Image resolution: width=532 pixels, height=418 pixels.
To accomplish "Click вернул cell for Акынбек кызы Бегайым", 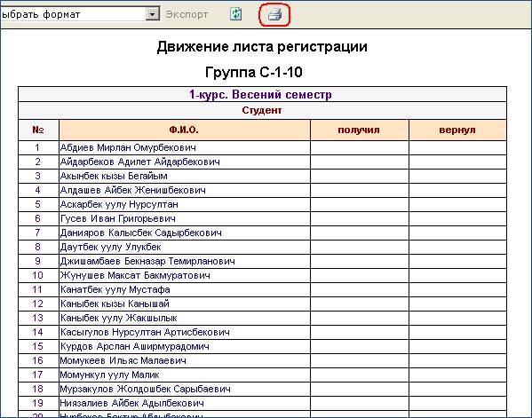I will point(457,177).
